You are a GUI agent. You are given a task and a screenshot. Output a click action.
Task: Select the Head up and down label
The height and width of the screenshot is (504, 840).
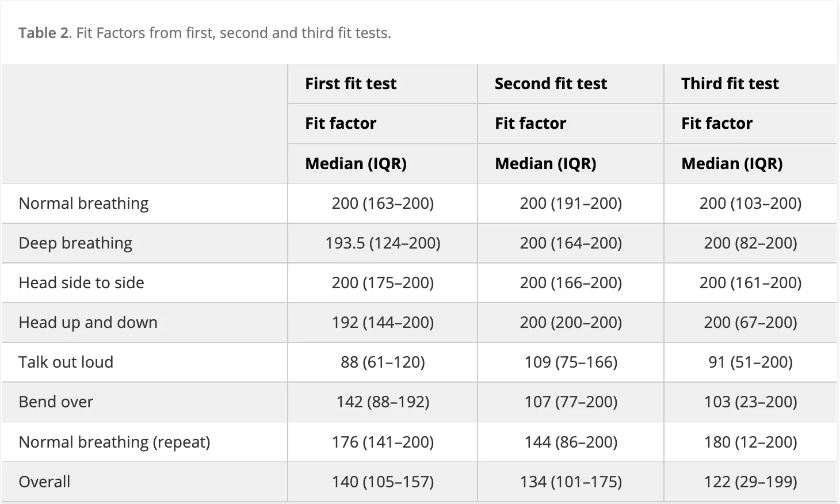pyautogui.click(x=88, y=322)
